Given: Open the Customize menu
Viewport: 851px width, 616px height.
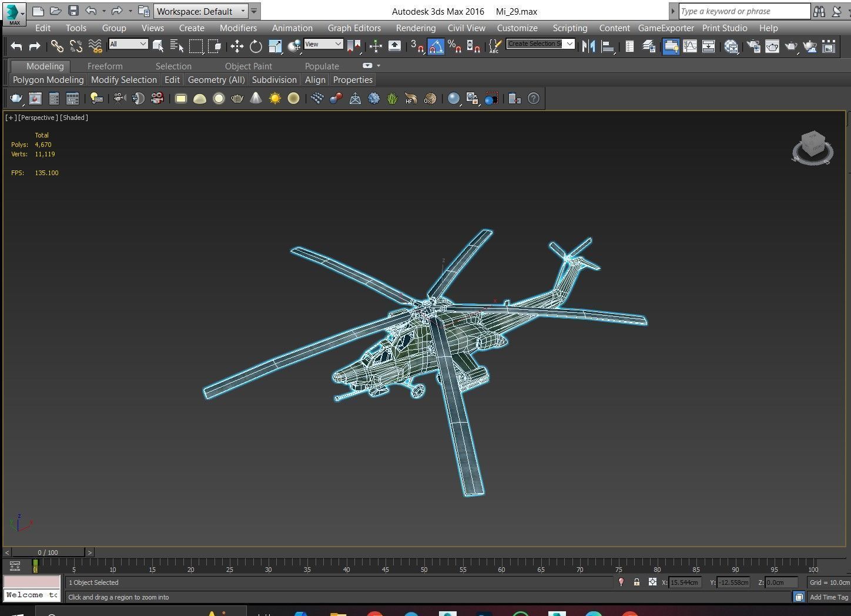Looking at the screenshot, I should [x=517, y=28].
